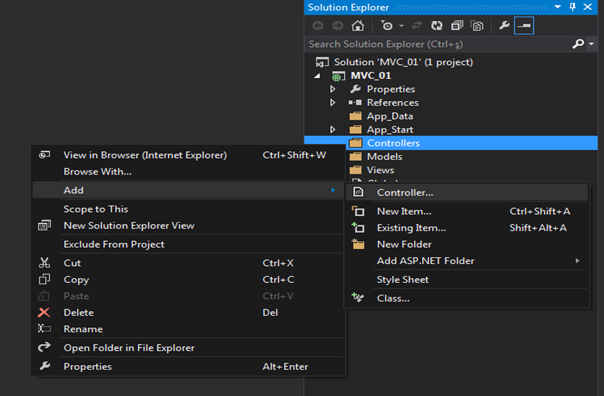
Task: Click the Collapse All toolbar icon
Action: tap(457, 26)
